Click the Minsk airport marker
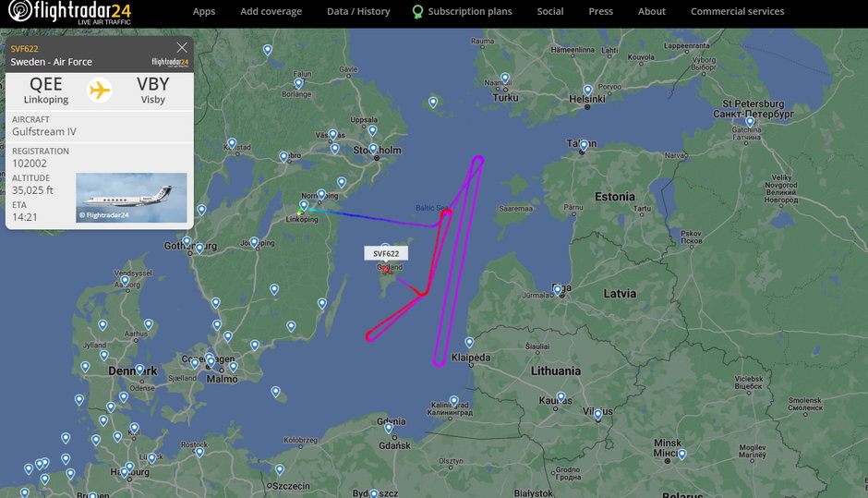The width and height of the screenshot is (868, 498). [682, 455]
